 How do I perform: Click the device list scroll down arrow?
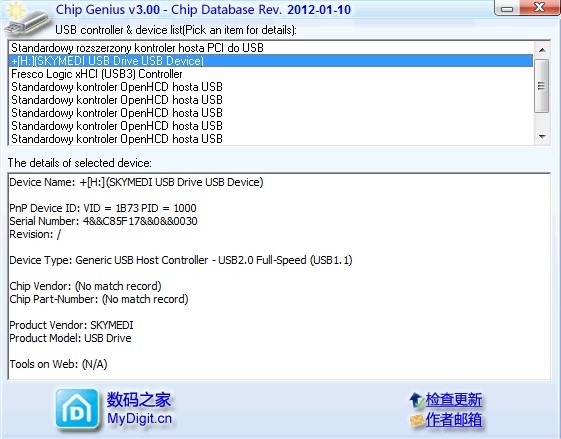point(542,137)
